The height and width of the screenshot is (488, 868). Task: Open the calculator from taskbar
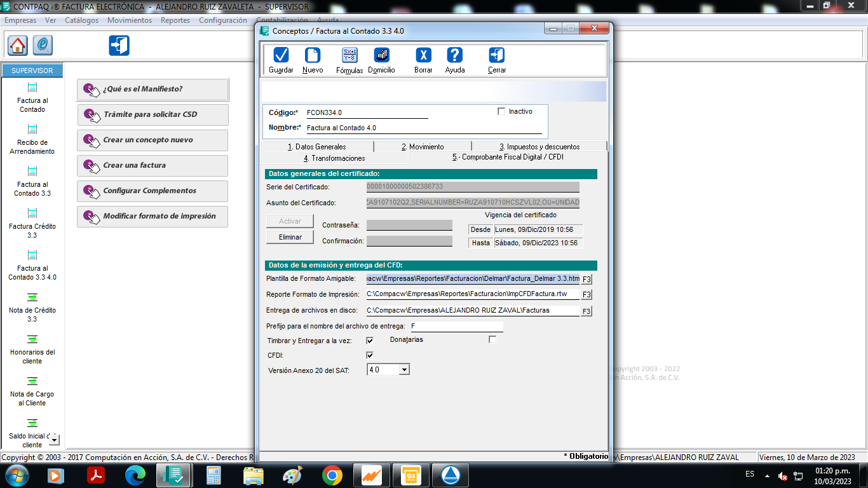(x=214, y=475)
